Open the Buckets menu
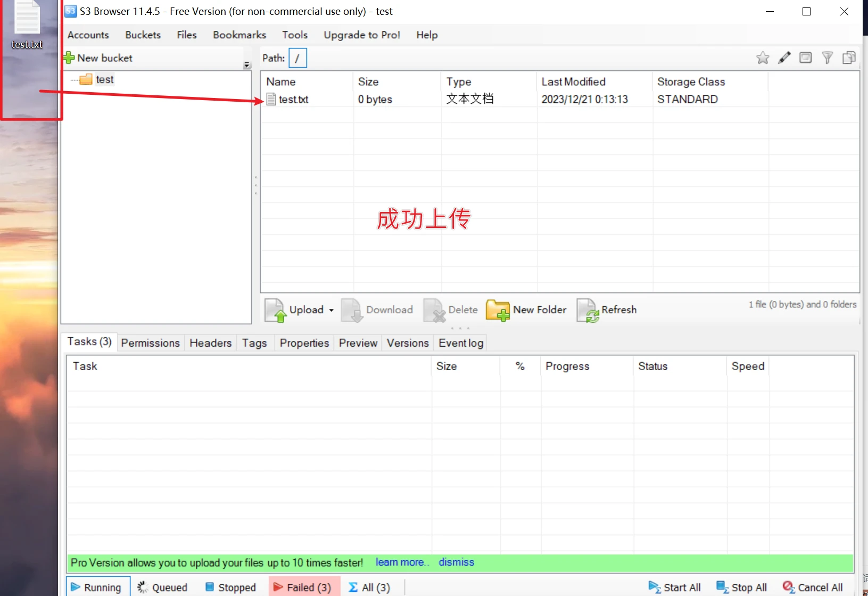 (x=143, y=35)
